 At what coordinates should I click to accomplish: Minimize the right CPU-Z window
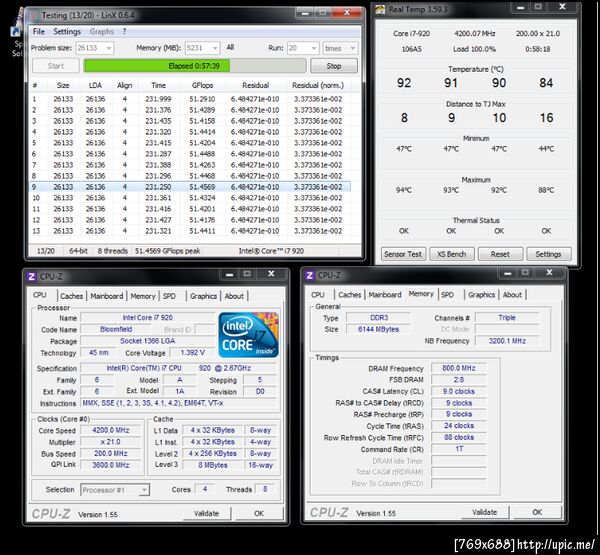point(508,273)
